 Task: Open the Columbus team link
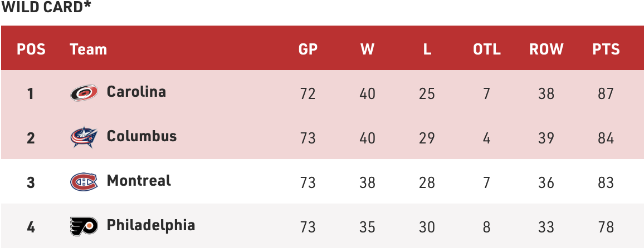[x=142, y=136]
